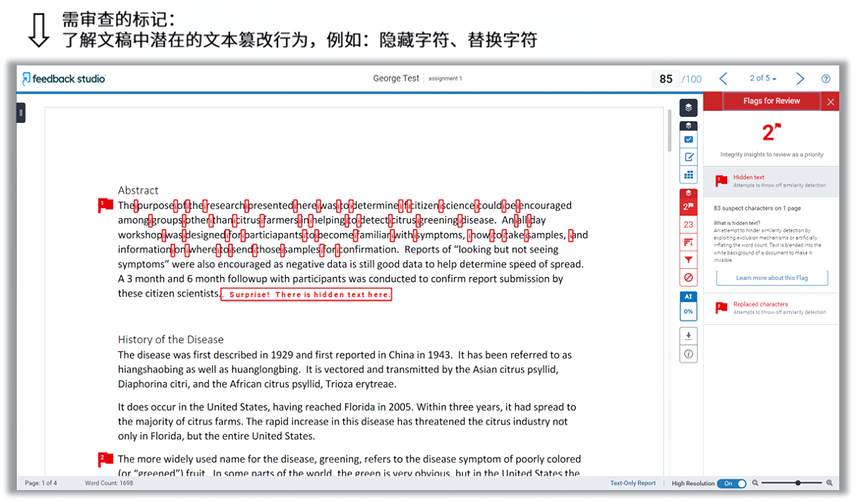
Task: Click the red similarity layer header icon
Action: [688, 193]
